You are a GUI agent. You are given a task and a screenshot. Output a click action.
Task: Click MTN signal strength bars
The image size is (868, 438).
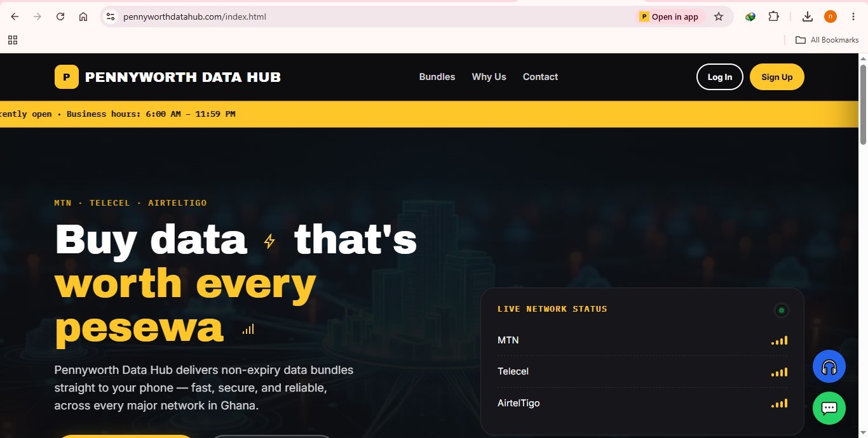click(780, 340)
